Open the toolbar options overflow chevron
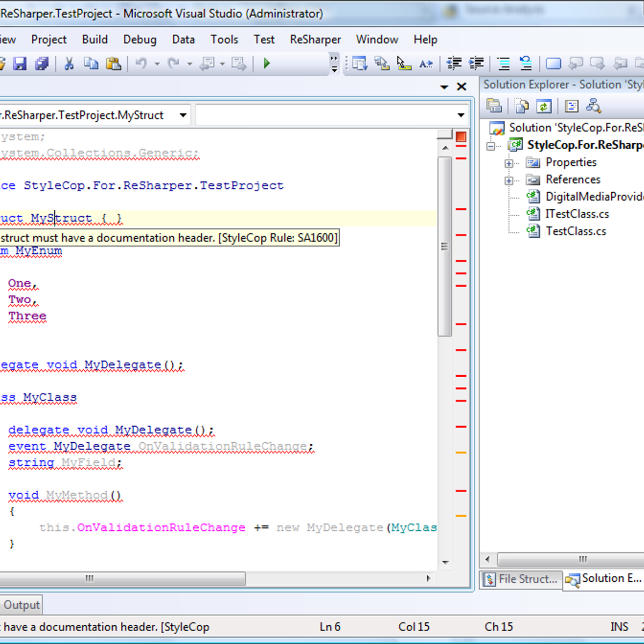644x644 pixels. point(334,63)
